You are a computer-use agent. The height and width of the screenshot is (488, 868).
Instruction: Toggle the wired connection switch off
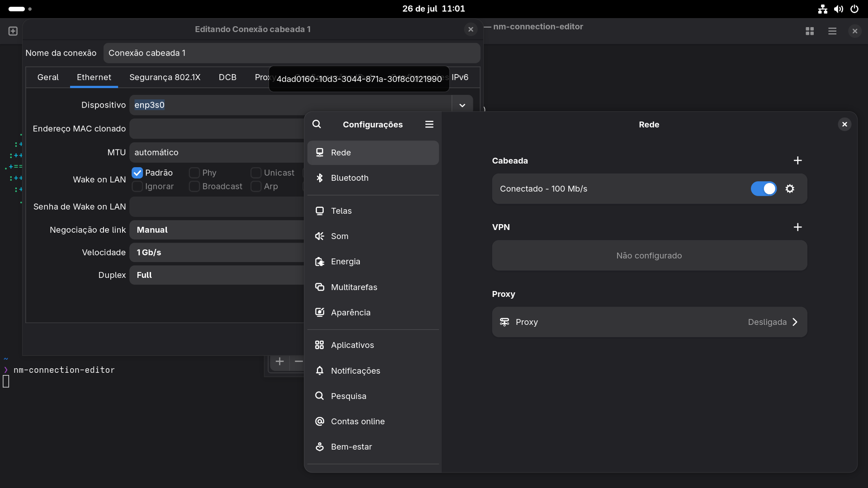coord(764,189)
